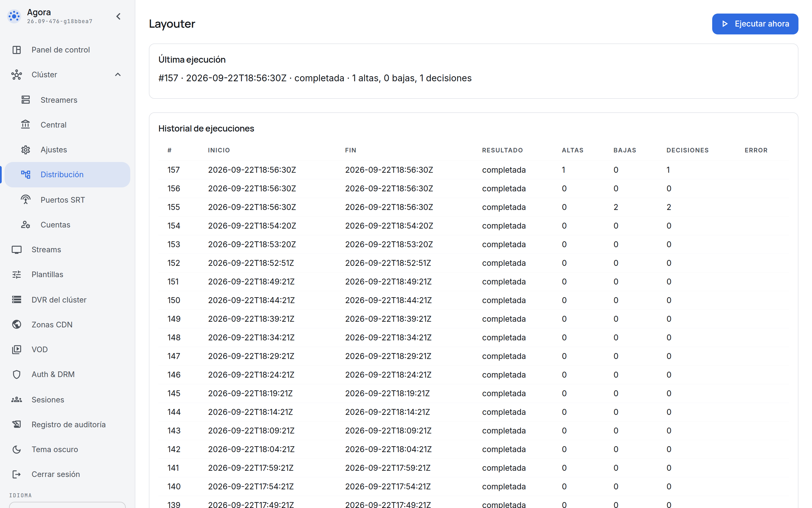Open the Registro de auditoría link

[x=67, y=424]
